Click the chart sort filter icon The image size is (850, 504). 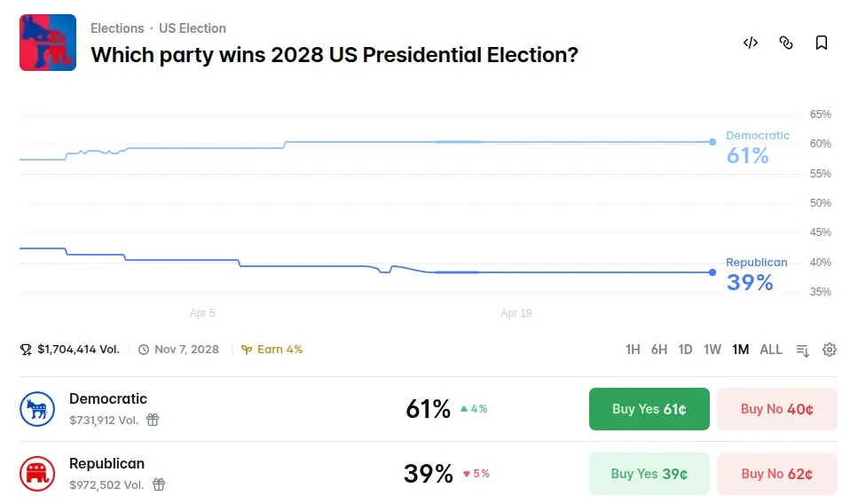click(x=803, y=350)
